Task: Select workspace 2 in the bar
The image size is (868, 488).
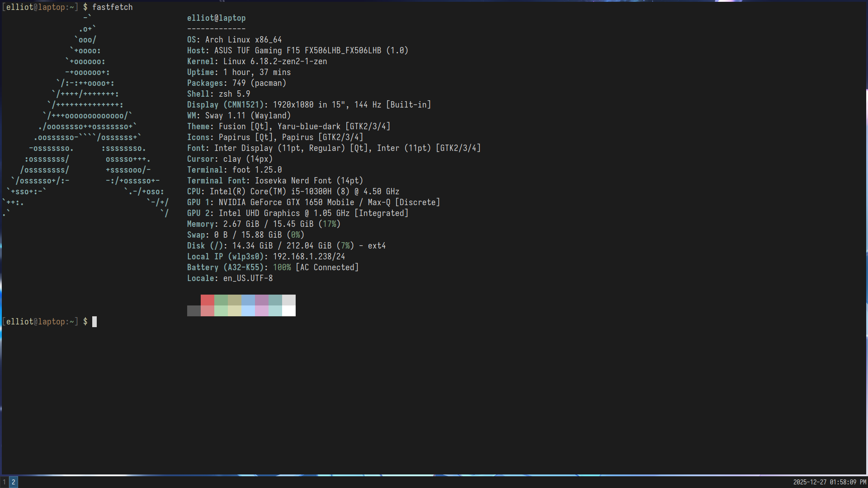Action: pos(14,482)
